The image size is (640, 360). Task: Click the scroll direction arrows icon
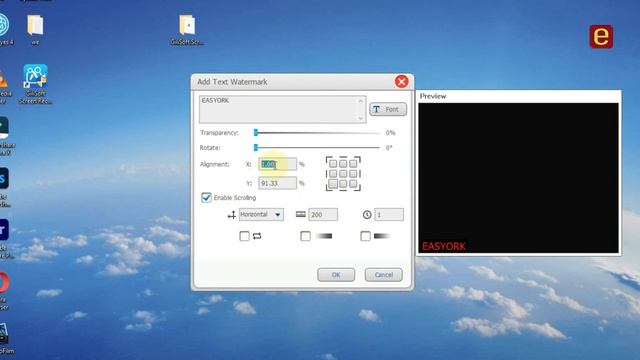(x=231, y=215)
